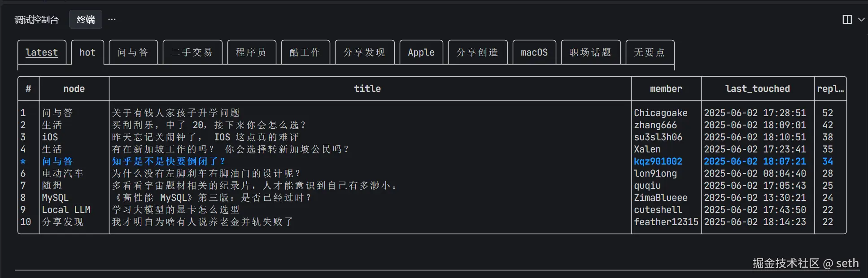
Task: Click the title column header
Action: point(367,89)
